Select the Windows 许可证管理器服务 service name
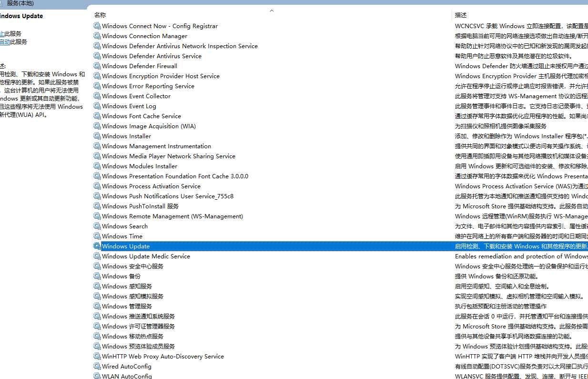588x379 pixels. (x=138, y=327)
